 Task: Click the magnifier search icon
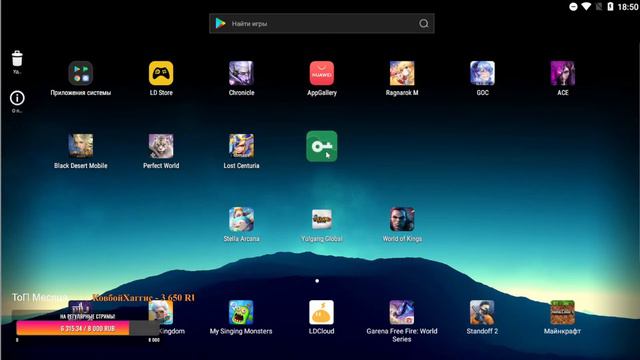click(x=424, y=23)
